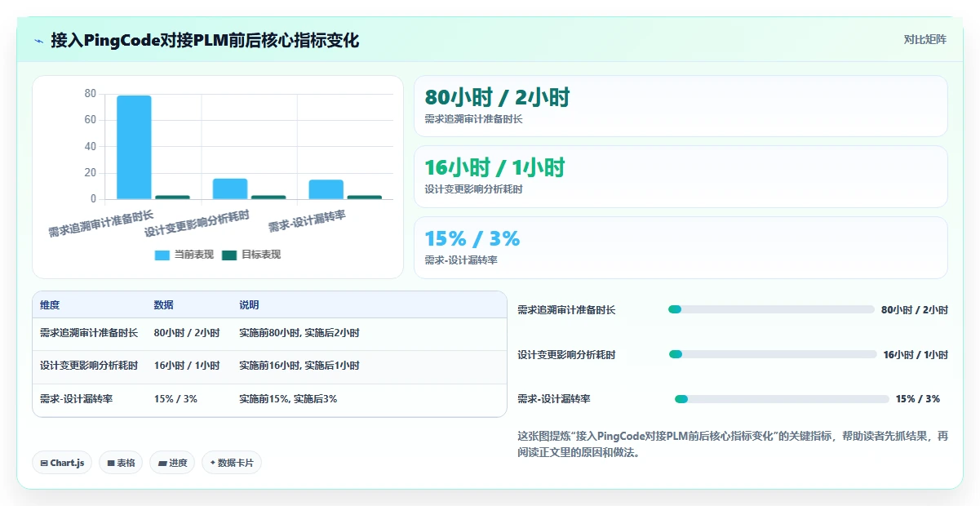Click the 80小时 / 2小时 progress value label
The height and width of the screenshot is (506, 980).
(915, 310)
